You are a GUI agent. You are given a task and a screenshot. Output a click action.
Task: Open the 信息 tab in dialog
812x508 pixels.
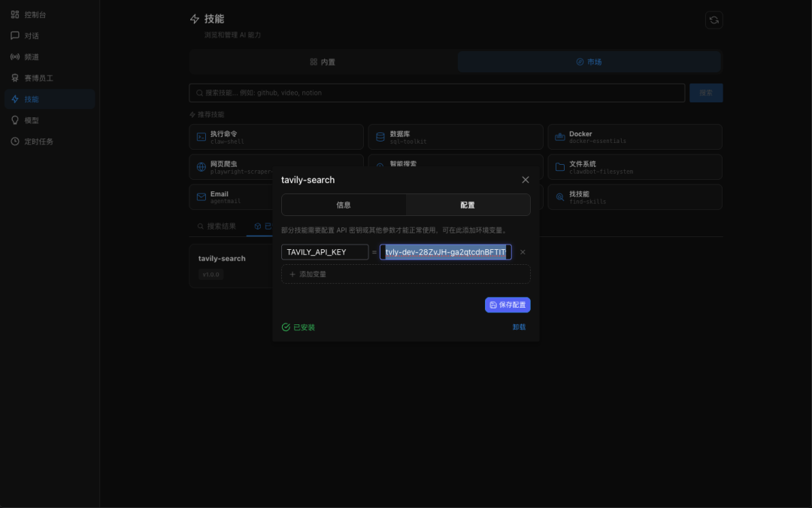(344, 205)
